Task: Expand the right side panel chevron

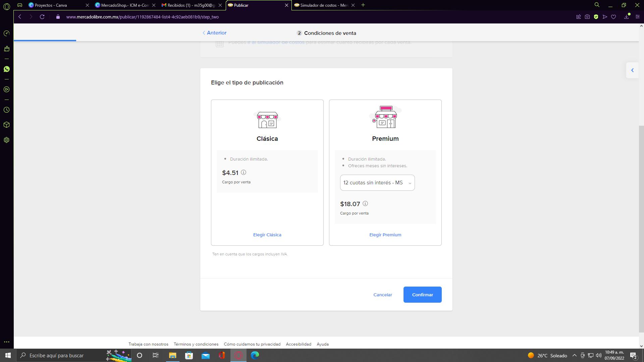Action: point(632,70)
